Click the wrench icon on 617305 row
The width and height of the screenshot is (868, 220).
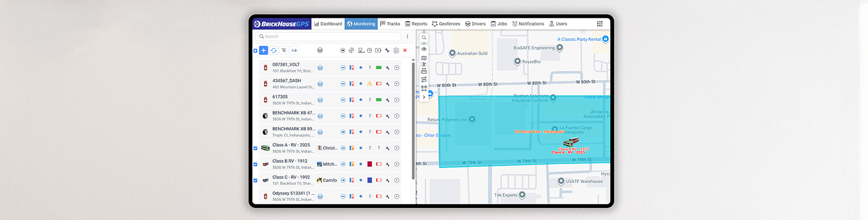point(387,100)
